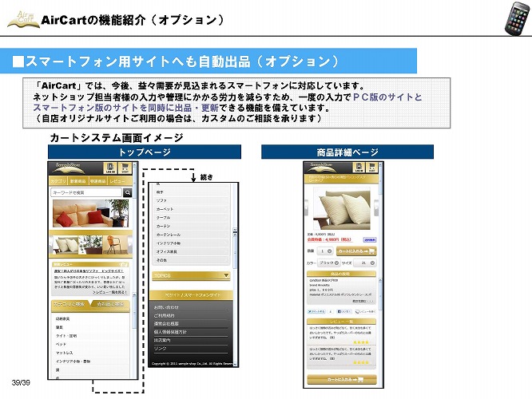
Task: Open the ライト・照明 category row
Action: (x=90, y=336)
